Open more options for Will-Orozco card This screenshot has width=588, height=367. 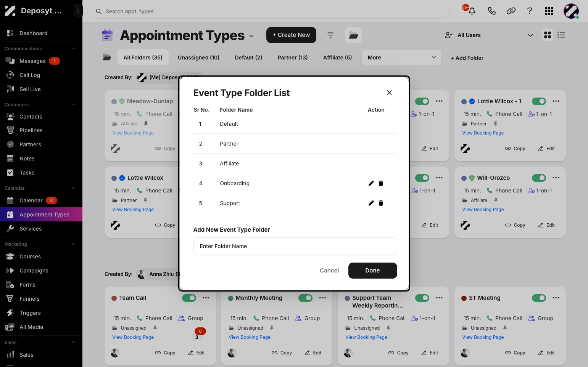click(556, 178)
